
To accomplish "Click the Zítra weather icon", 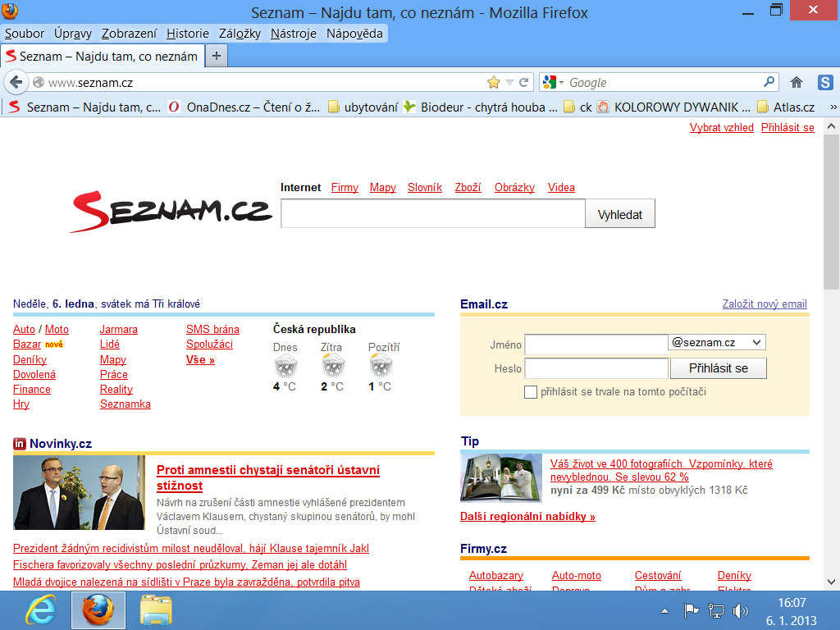I will [333, 367].
